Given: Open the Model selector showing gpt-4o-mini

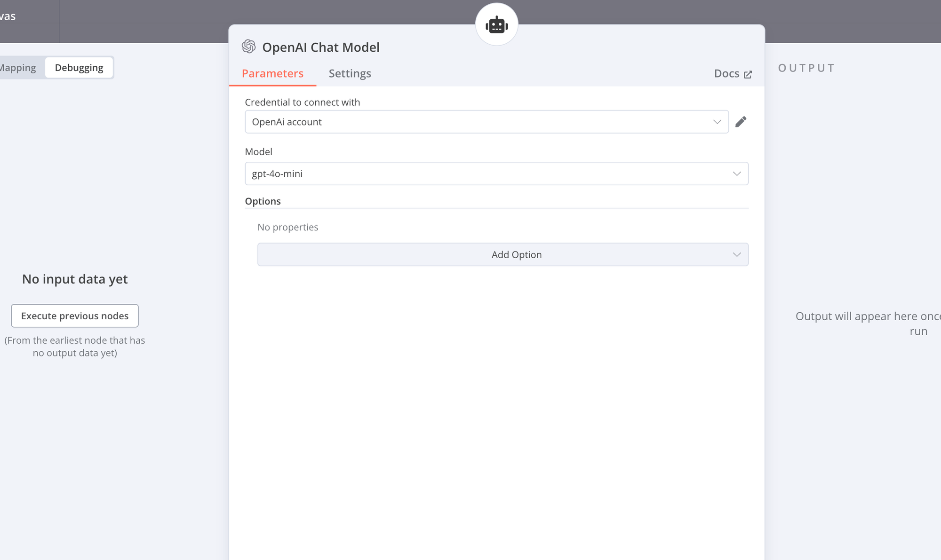Looking at the screenshot, I should pos(496,174).
